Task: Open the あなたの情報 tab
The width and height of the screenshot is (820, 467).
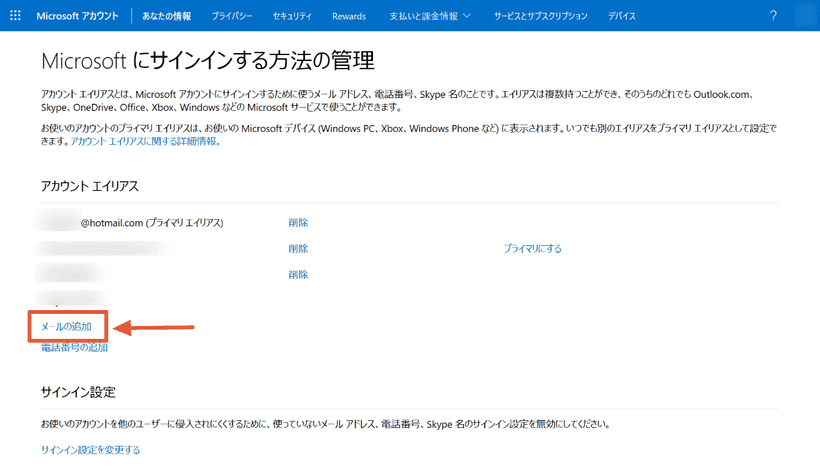Action: click(x=167, y=16)
